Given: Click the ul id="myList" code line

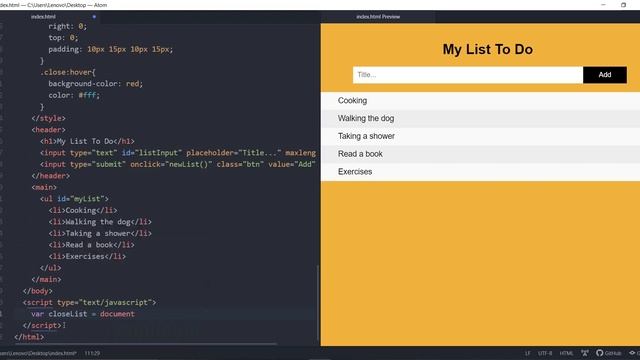Looking at the screenshot, I should click(74, 199).
